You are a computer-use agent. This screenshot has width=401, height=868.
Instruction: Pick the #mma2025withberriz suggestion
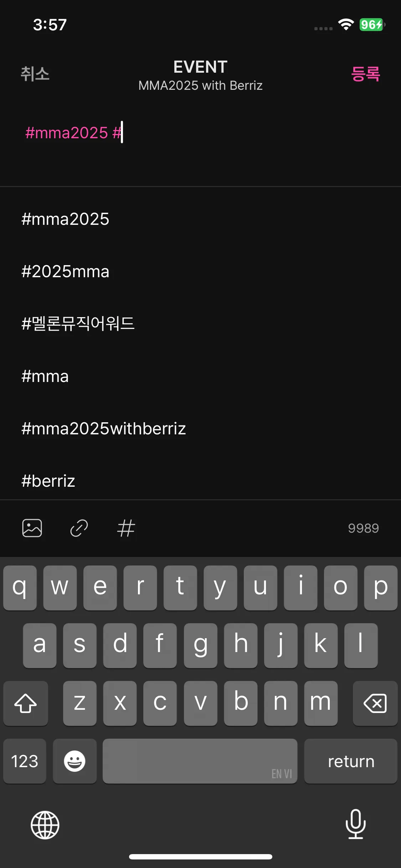coord(104,428)
